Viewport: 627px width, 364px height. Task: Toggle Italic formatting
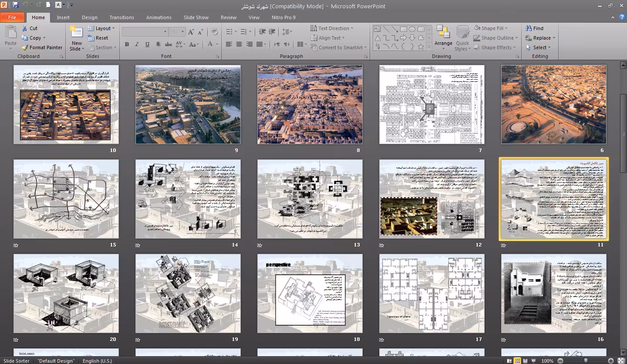pos(137,44)
